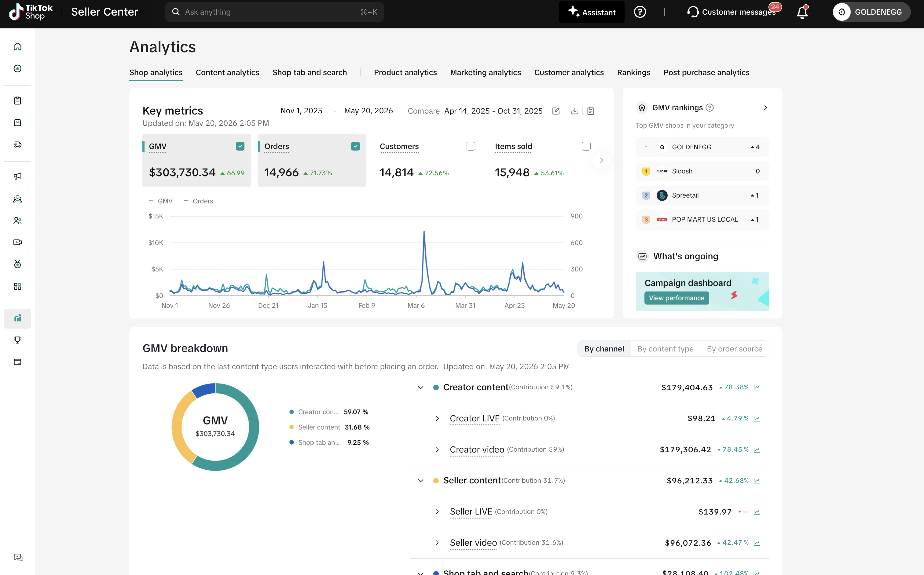Expand the Creator video row
The image size is (924, 575).
(437, 449)
